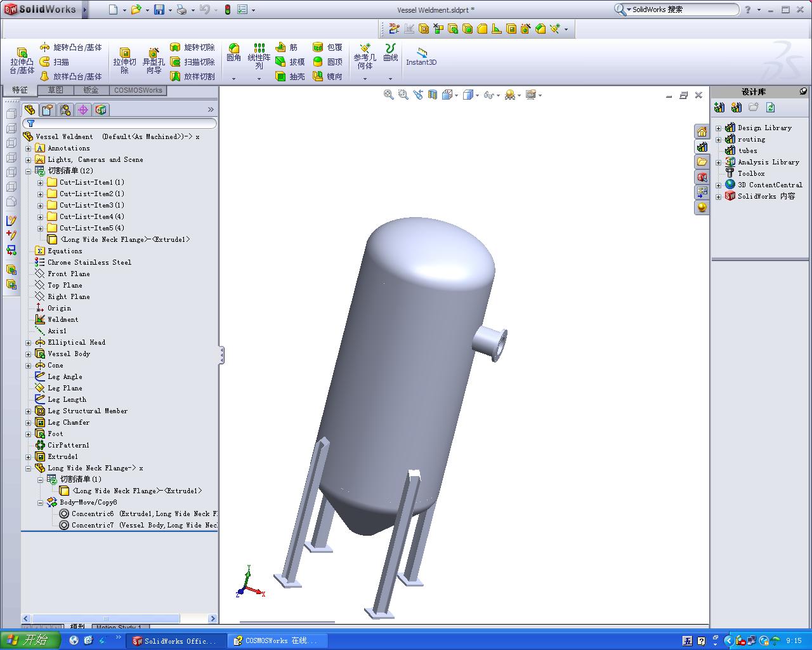Open the Curves tool (曲线)
The width and height of the screenshot is (812, 650).
tap(391, 53)
